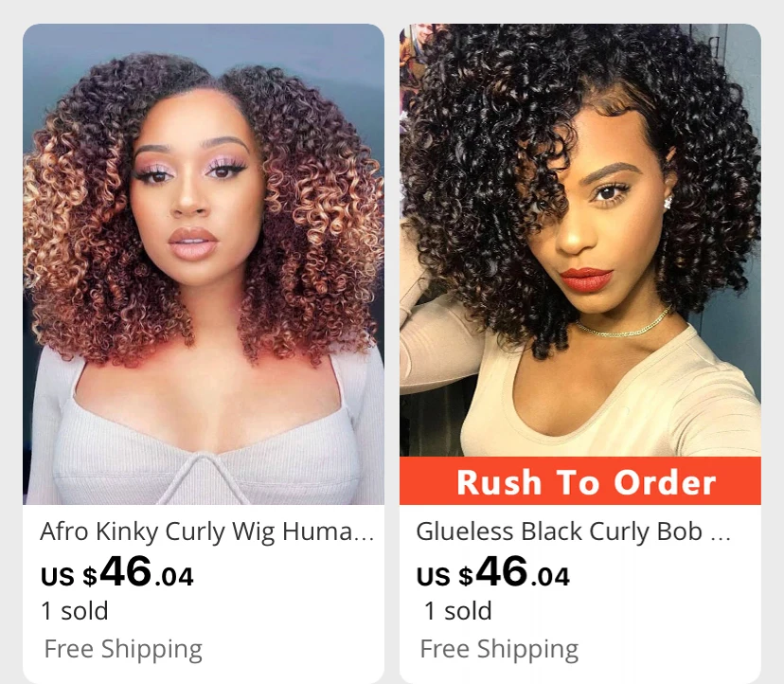This screenshot has height=684, width=784.
Task: Click the Glueless Black Curly Bob title
Action: pos(573,531)
